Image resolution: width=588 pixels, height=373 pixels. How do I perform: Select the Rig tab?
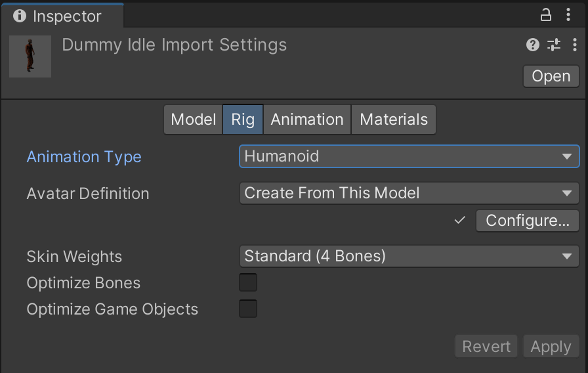click(243, 120)
